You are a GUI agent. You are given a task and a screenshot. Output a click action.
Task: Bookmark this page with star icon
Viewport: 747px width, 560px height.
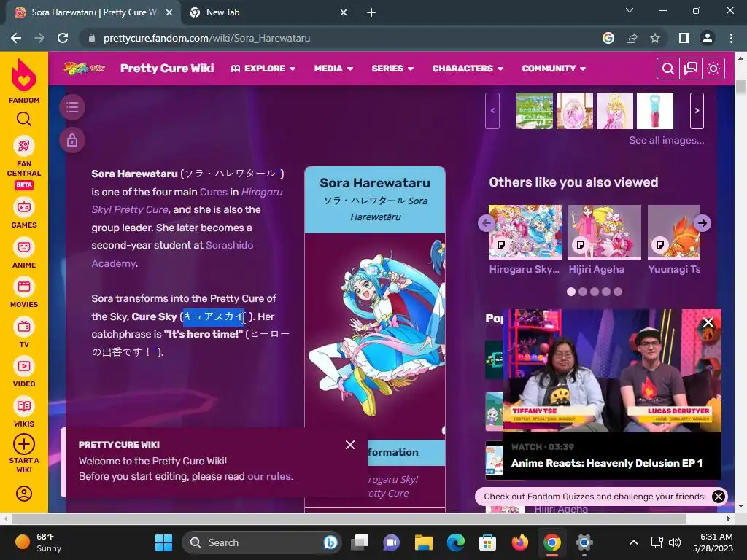pyautogui.click(x=655, y=38)
